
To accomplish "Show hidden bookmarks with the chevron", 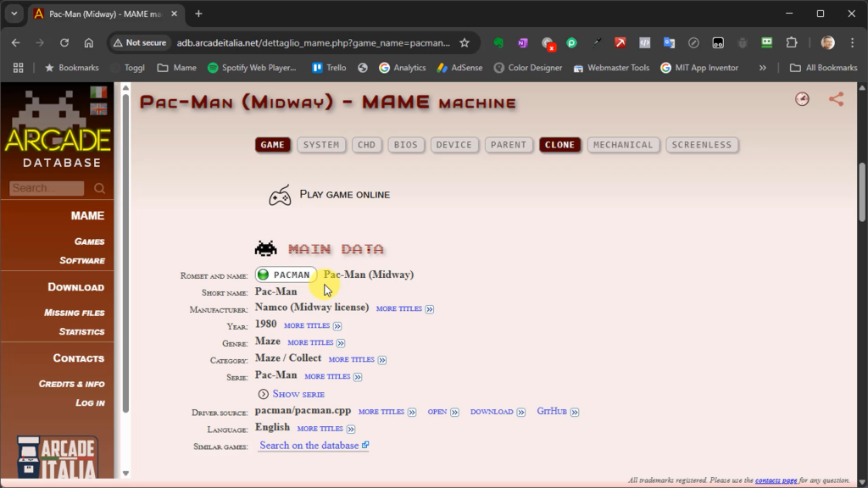I will click(x=762, y=68).
